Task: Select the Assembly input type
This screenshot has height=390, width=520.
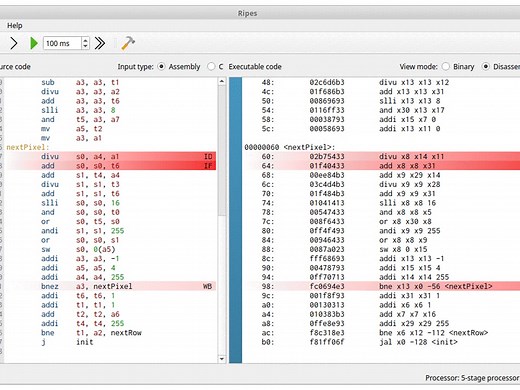Action: pyautogui.click(x=161, y=67)
